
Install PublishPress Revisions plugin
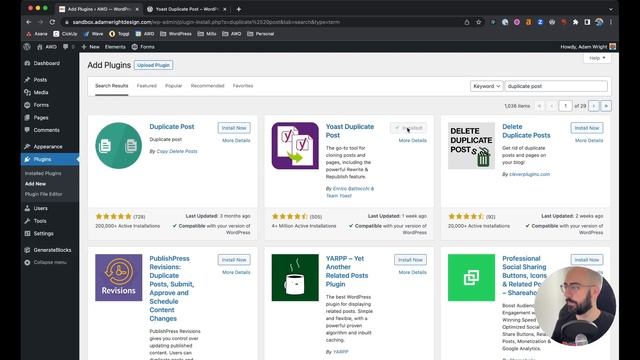234,260
